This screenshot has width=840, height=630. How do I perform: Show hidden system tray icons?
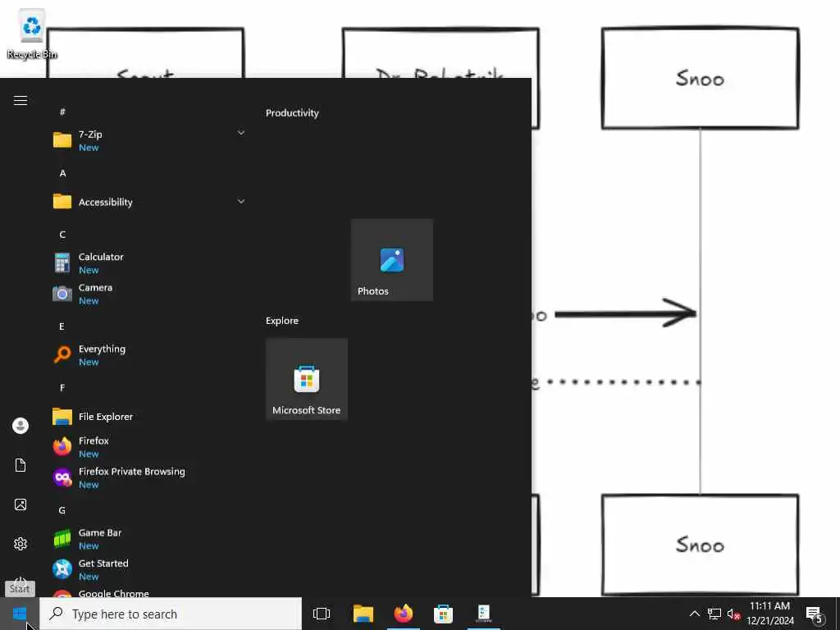point(694,614)
